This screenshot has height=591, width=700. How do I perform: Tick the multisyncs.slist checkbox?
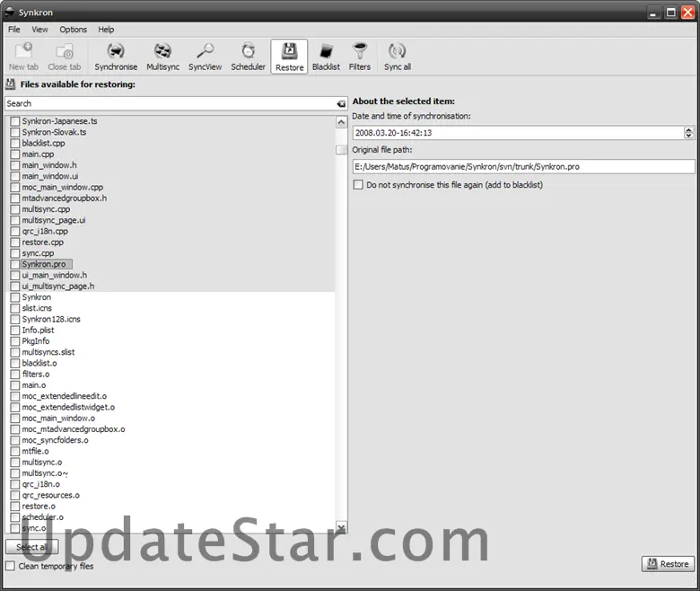[15, 352]
